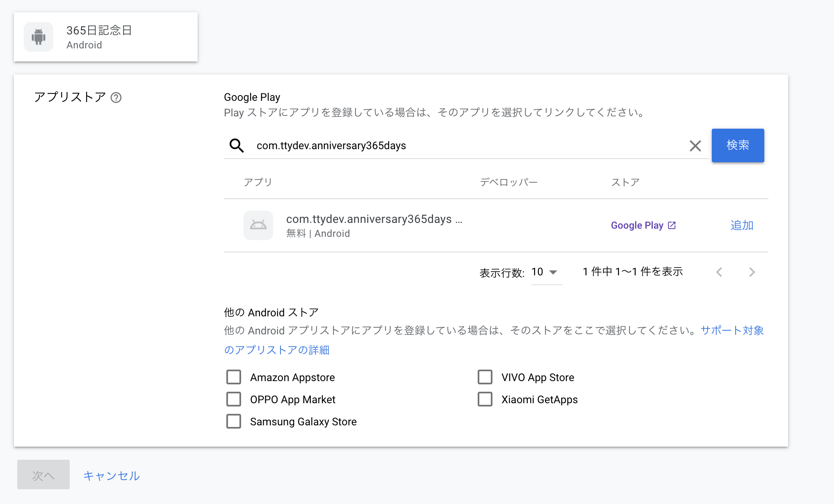This screenshot has width=834, height=504.
Task: Open the Google Play store link
Action: pyautogui.click(x=637, y=225)
